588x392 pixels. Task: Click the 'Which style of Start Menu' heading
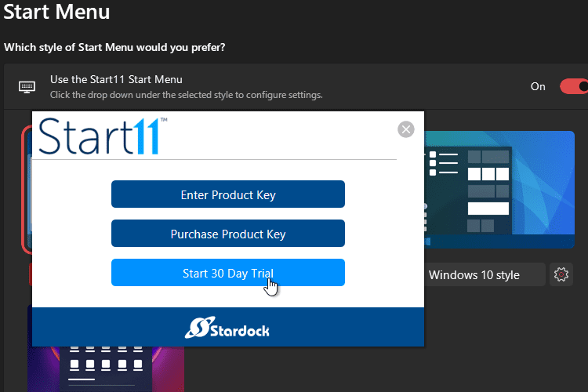114,47
